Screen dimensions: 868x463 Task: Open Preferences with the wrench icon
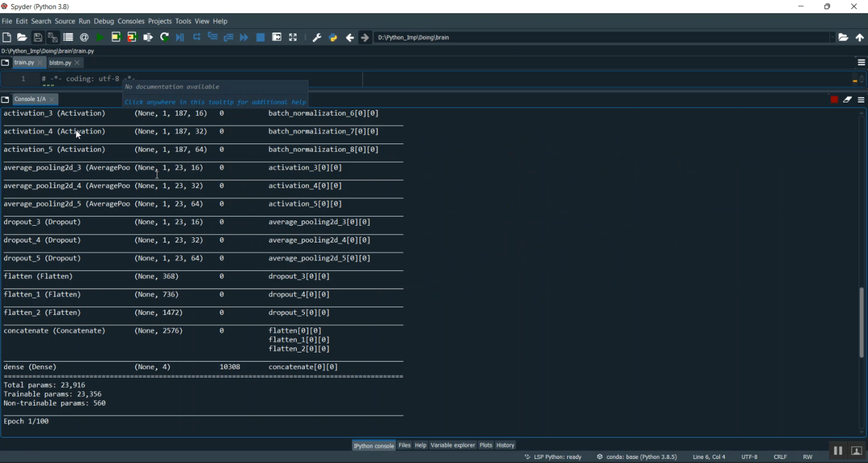tap(317, 38)
